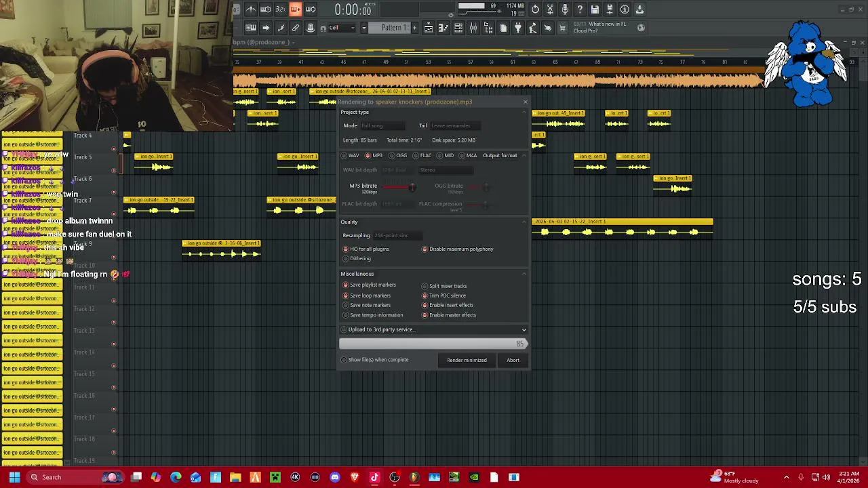The height and width of the screenshot is (488, 868).
Task: Open the Cell snap dropdown
Action: pyautogui.click(x=342, y=28)
